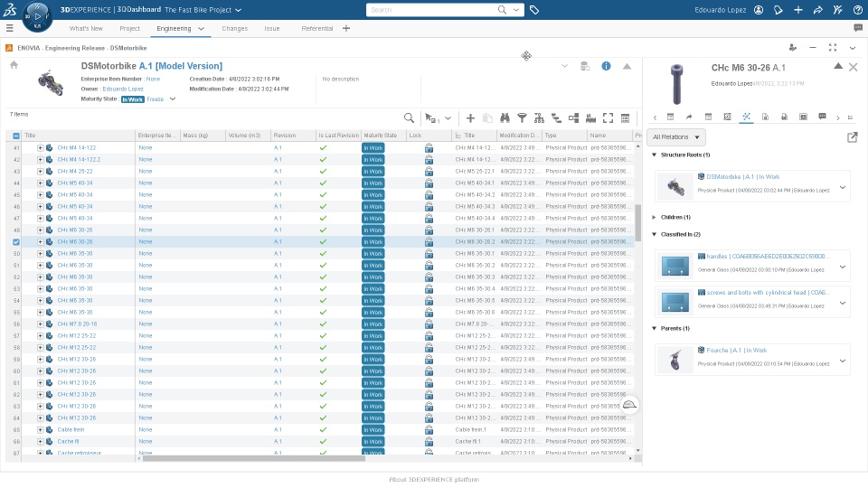Screen dimensions: 868x488
Task: Show next side panel tabs arrow
Action: [x=837, y=117]
